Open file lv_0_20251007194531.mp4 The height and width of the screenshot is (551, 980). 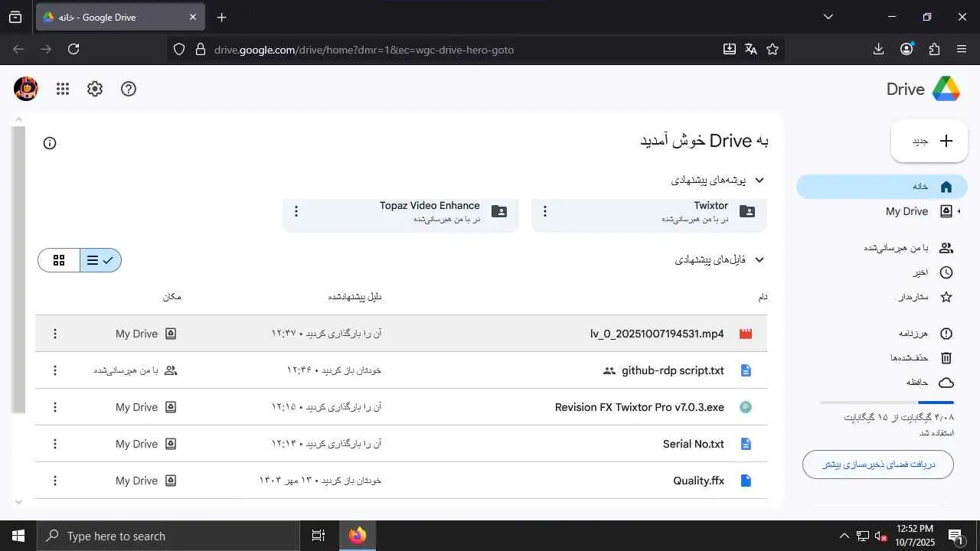(x=657, y=334)
